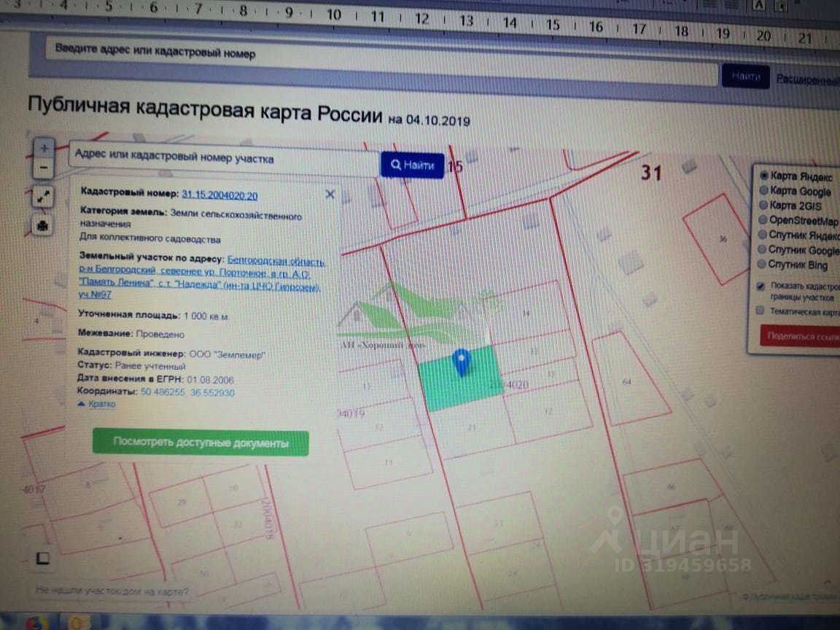Open the Расширенный search link
840x630 pixels.
[808, 79]
